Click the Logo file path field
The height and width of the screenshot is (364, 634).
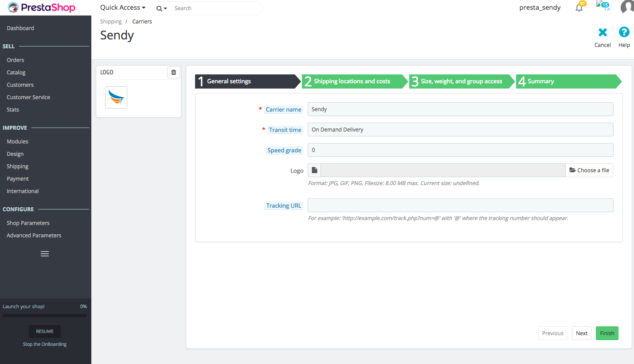tap(443, 170)
